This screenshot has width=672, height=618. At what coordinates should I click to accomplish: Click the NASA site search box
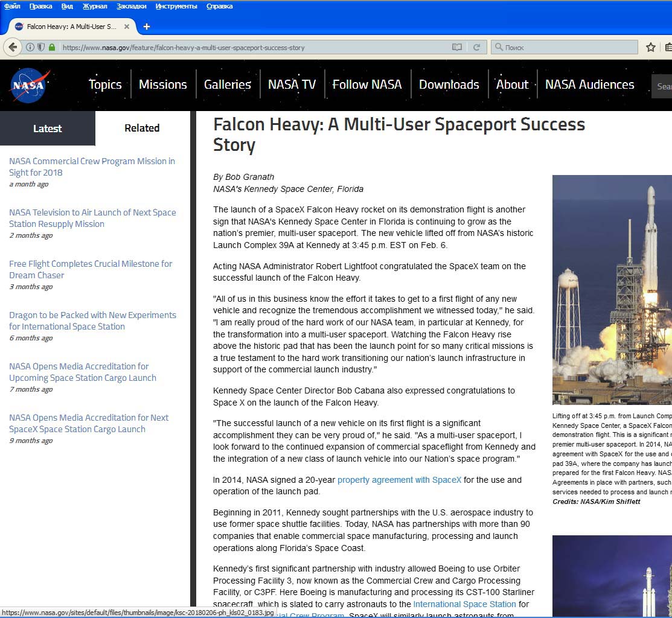click(662, 86)
